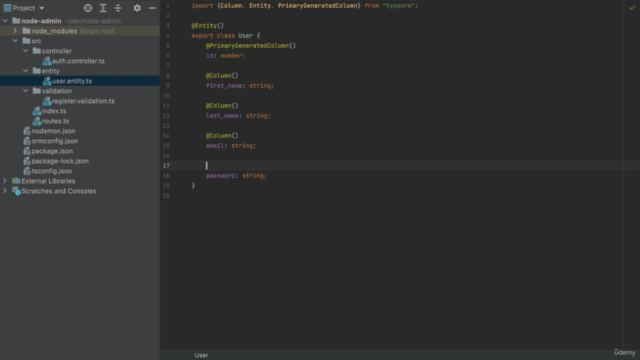640x360 pixels.
Task: Select user.entity.ts in tree
Action: (72, 81)
